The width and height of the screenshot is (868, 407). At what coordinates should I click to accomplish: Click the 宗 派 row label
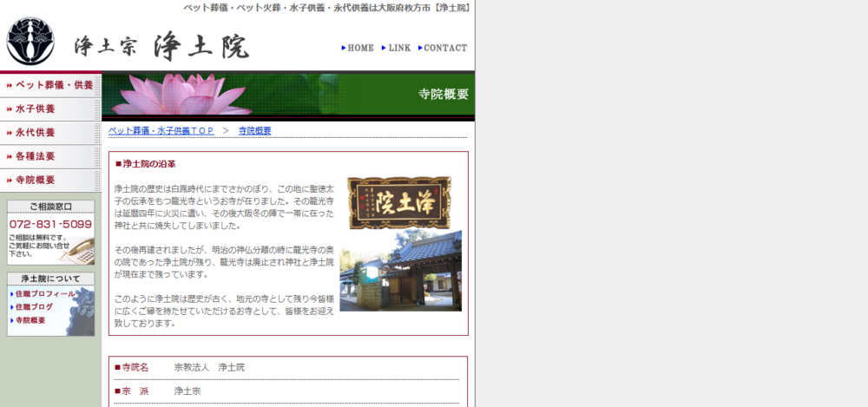tap(131, 391)
